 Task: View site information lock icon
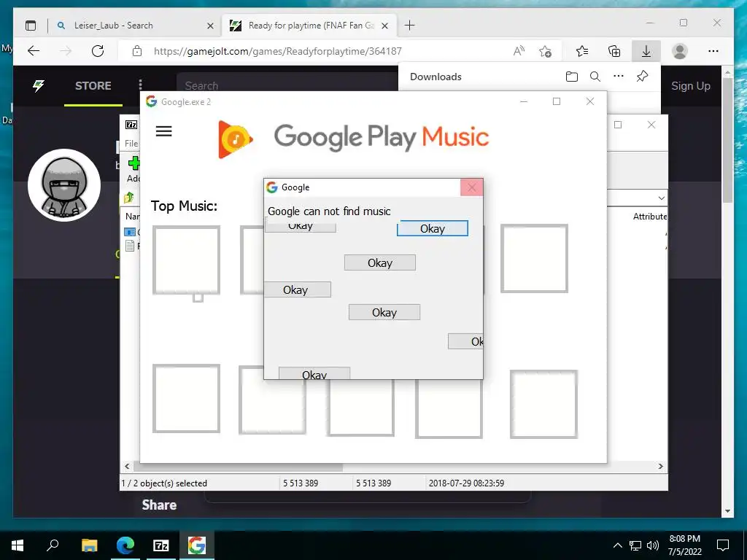(137, 51)
